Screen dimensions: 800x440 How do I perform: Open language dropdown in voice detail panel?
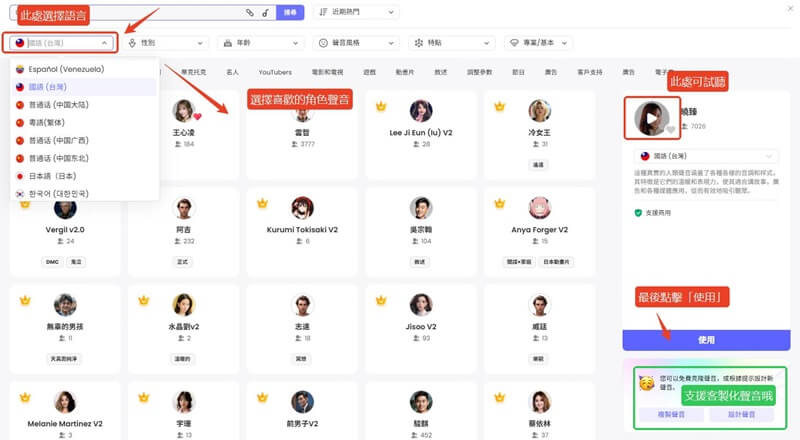[706, 156]
